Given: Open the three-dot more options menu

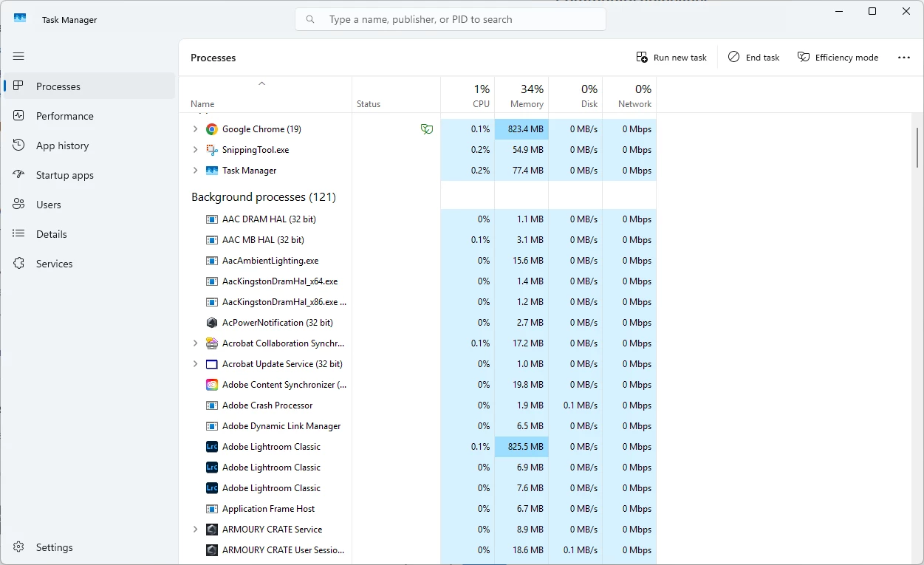Looking at the screenshot, I should coord(904,58).
